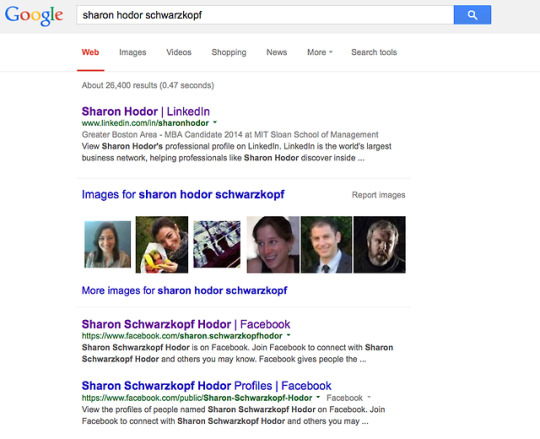Open the thumbnail of a smiling woman in profile
The width and height of the screenshot is (540, 439).
(x=273, y=244)
